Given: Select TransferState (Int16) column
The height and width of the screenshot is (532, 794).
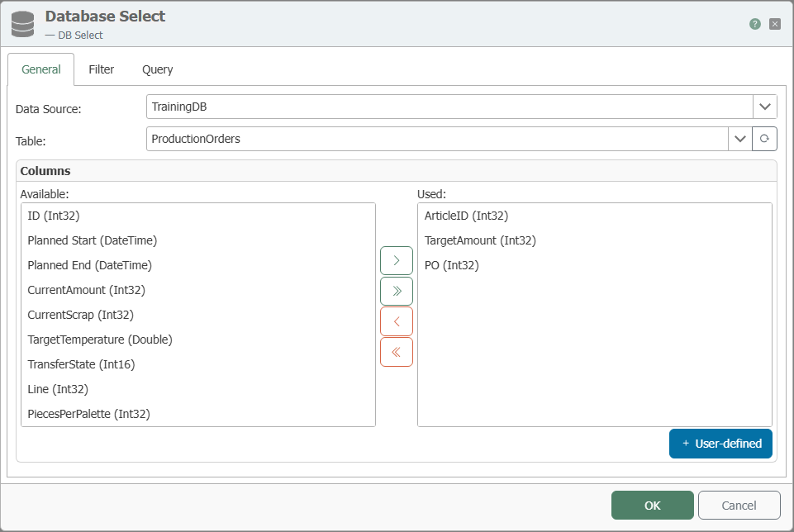Looking at the screenshot, I should click(x=198, y=364).
